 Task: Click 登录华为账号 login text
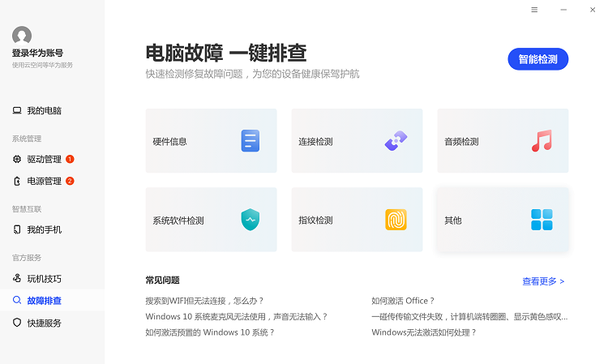click(x=38, y=54)
